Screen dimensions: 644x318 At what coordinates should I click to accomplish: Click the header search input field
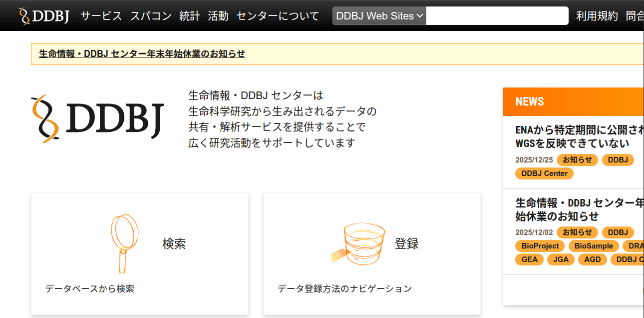pos(497,16)
